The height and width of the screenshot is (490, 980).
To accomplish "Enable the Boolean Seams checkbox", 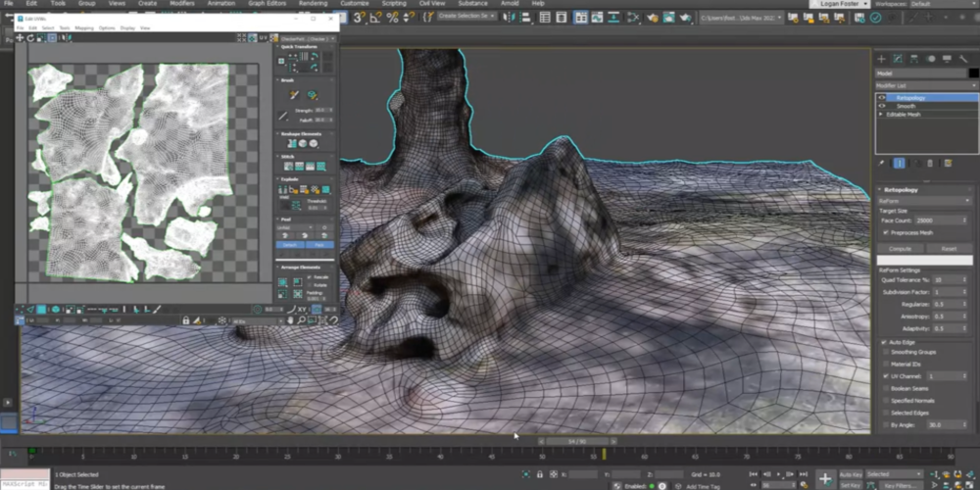I will click(886, 388).
